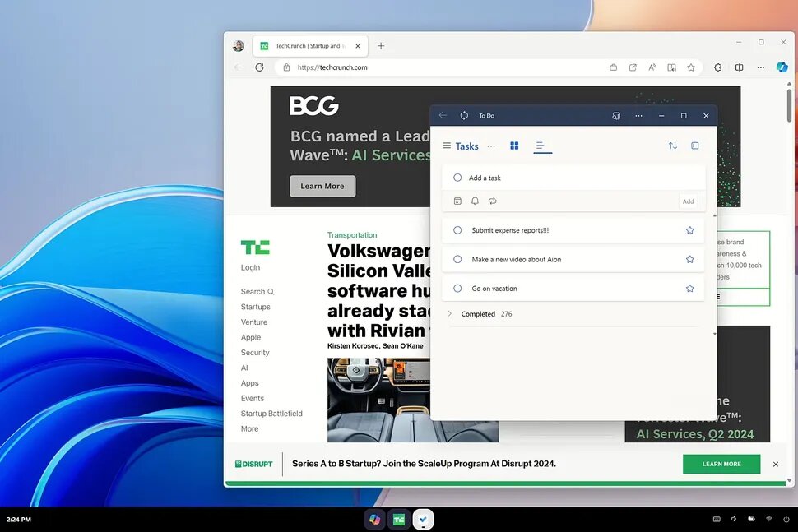Viewport: 798px width, 532px height.
Task: Open the hamburger menu next to Tasks
Action: tap(447, 146)
